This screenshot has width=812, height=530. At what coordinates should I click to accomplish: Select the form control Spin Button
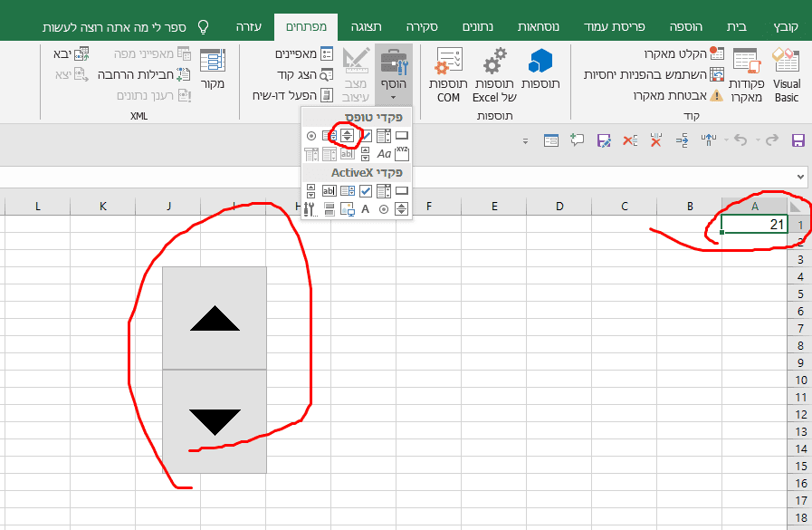pyautogui.click(x=347, y=136)
